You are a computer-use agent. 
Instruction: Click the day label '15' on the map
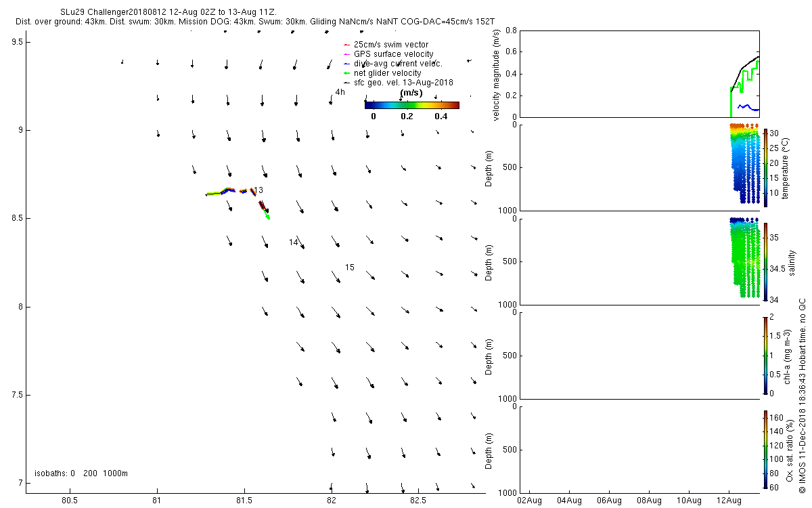point(350,268)
